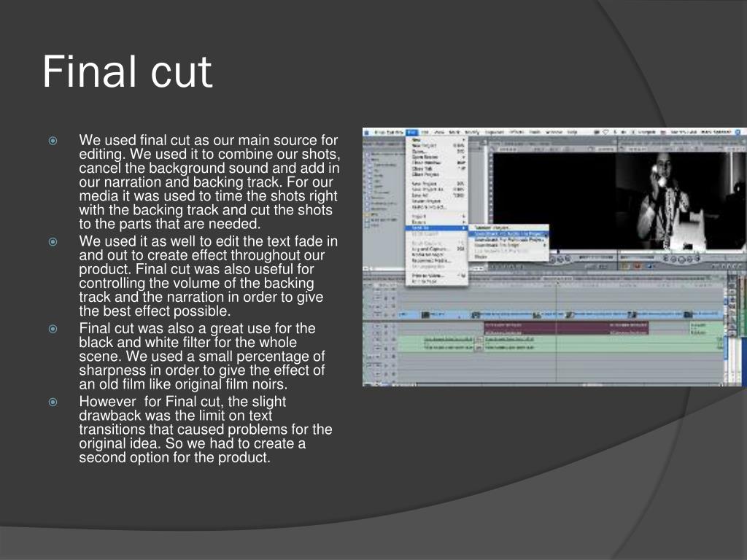Click the green audio clip in timeline
Viewport: 747px width, 560px height.
click(560, 343)
